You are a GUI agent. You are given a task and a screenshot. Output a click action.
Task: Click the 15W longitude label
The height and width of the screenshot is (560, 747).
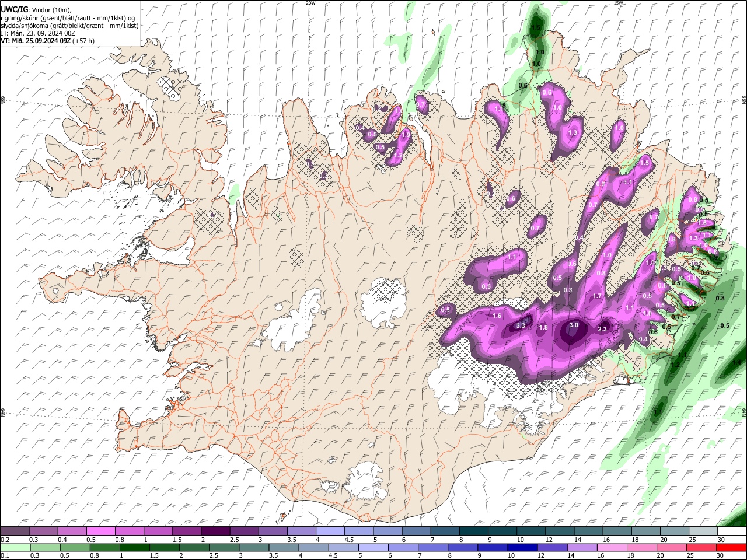coord(618,3)
